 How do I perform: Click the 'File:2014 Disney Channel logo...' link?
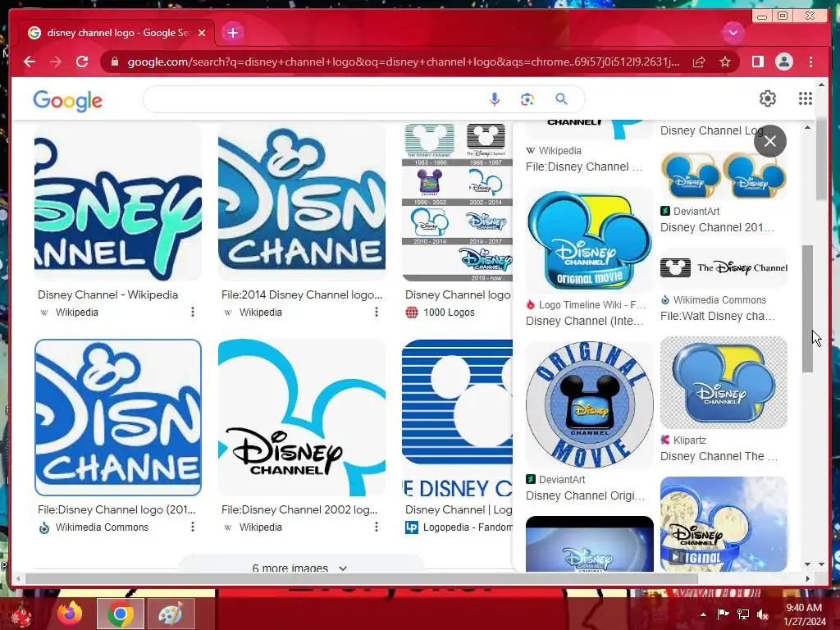tap(302, 294)
